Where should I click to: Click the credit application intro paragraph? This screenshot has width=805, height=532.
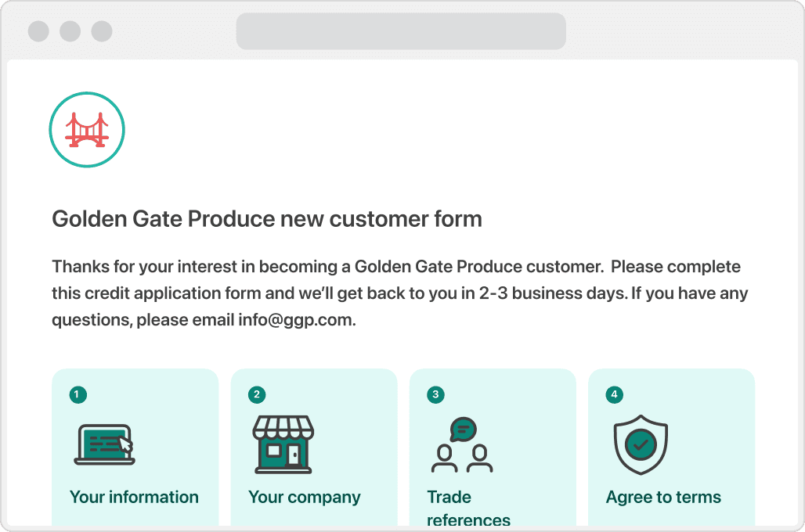[x=400, y=293]
